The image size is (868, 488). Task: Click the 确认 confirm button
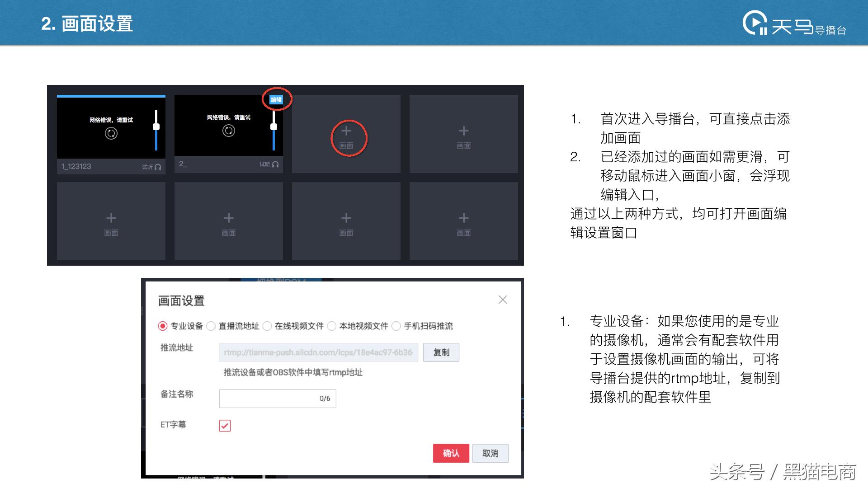click(451, 453)
